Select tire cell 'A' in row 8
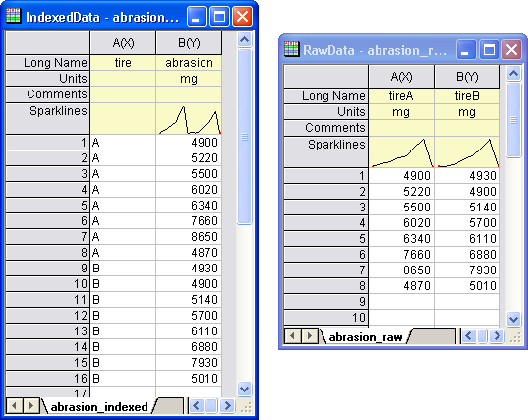This screenshot has height=420, width=528. coord(123,252)
